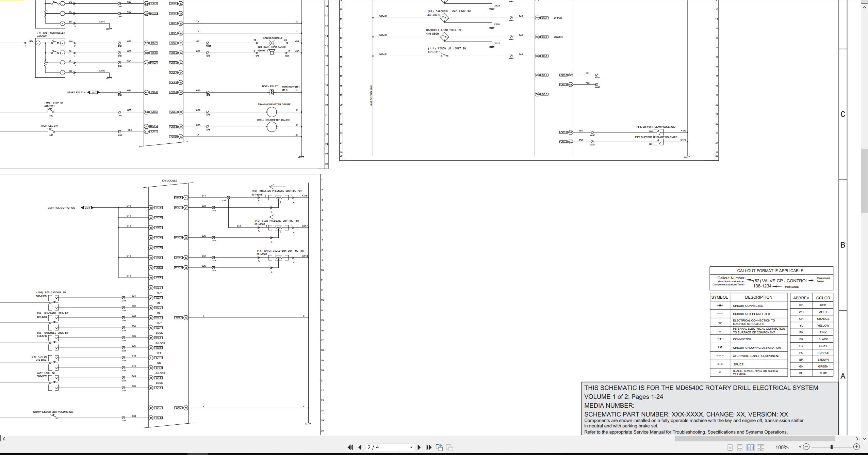Open the page number dropdown arrow
868x455 pixels.
tap(411, 448)
